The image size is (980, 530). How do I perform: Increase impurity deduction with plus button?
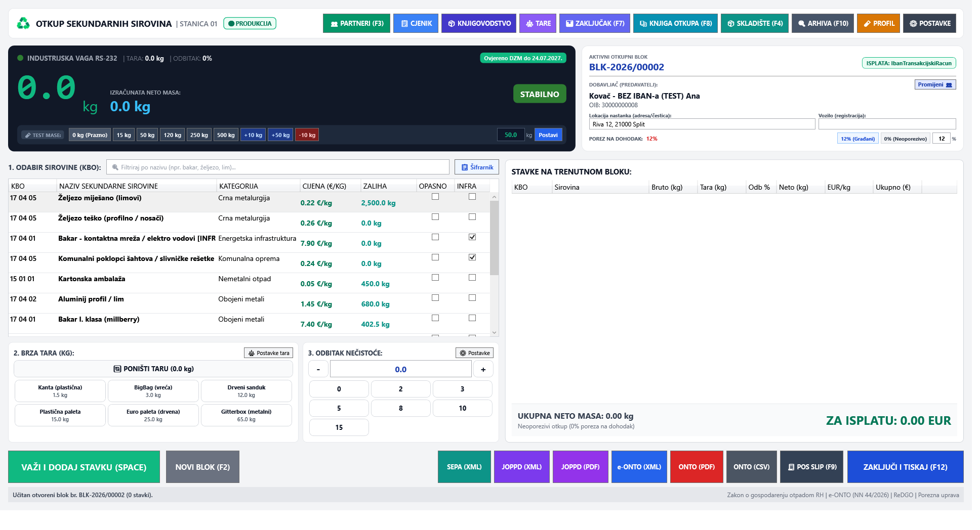[483, 369]
